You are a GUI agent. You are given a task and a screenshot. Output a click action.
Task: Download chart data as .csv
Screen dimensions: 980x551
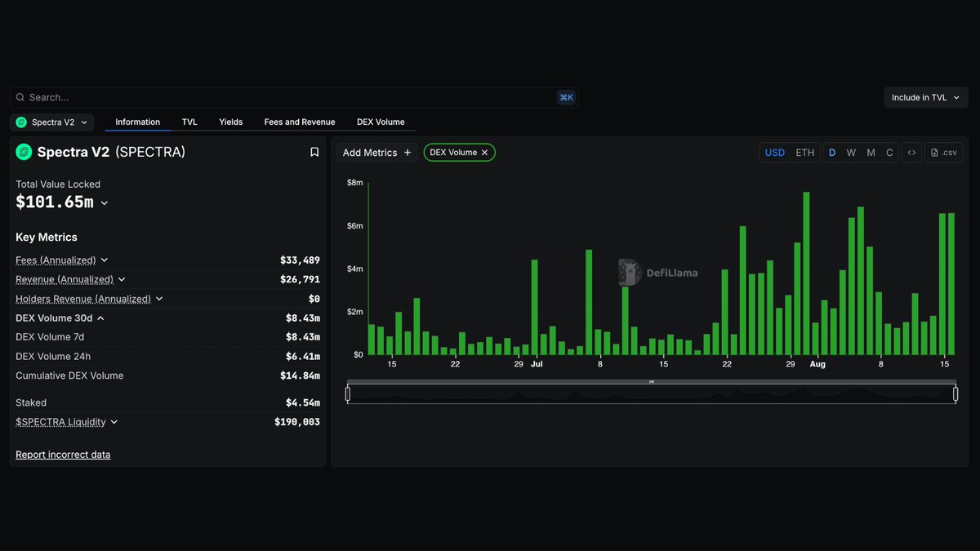(944, 153)
